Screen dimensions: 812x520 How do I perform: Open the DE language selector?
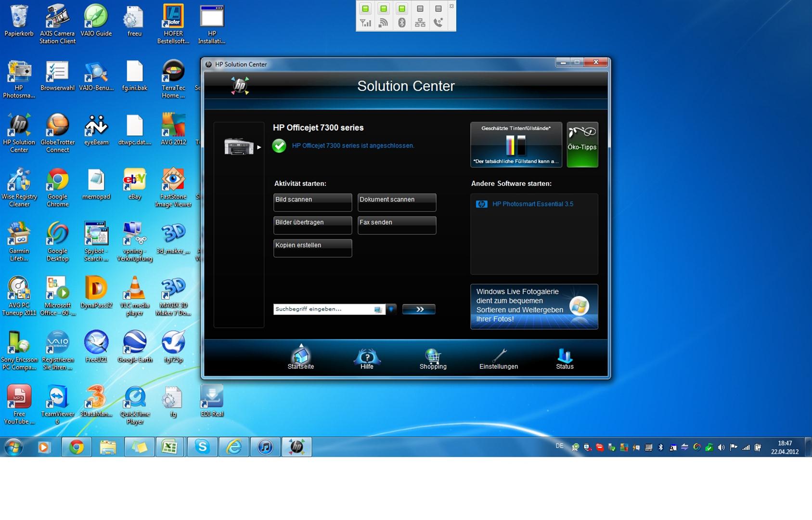point(559,446)
